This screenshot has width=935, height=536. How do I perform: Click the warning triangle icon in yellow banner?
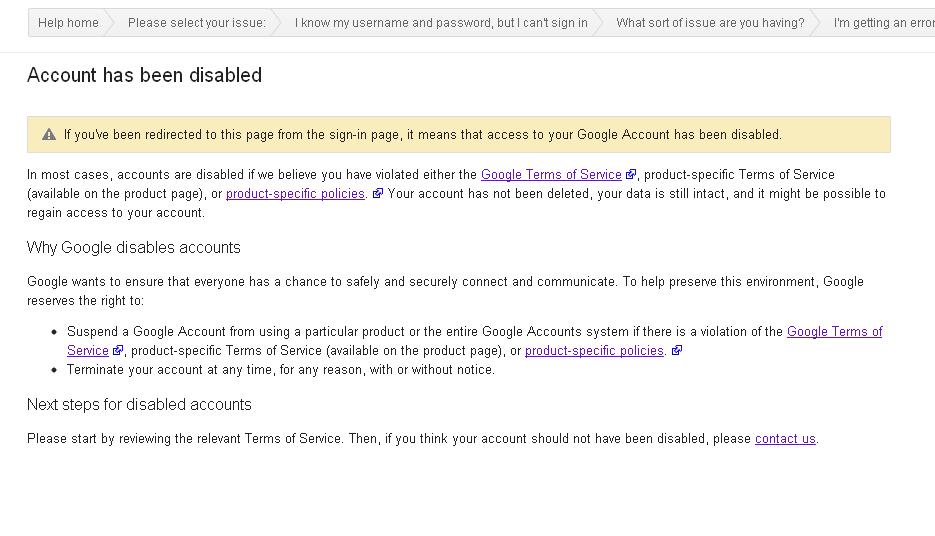tap(49, 135)
